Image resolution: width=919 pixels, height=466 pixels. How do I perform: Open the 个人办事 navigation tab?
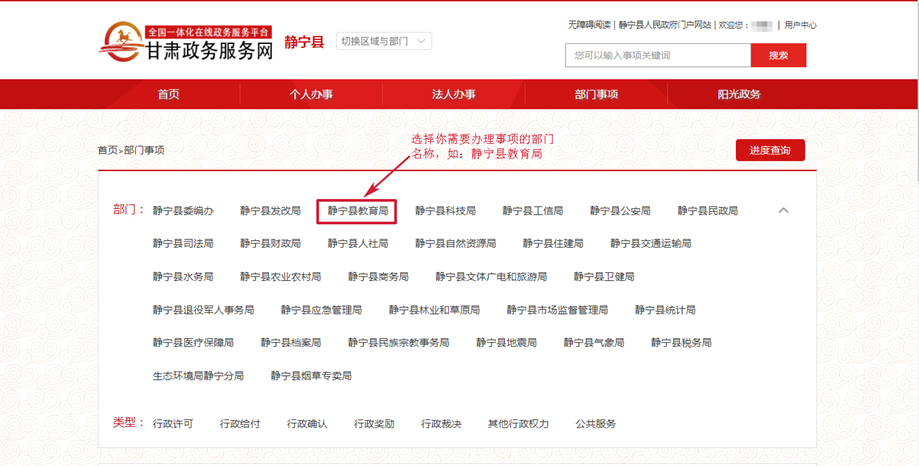click(311, 94)
